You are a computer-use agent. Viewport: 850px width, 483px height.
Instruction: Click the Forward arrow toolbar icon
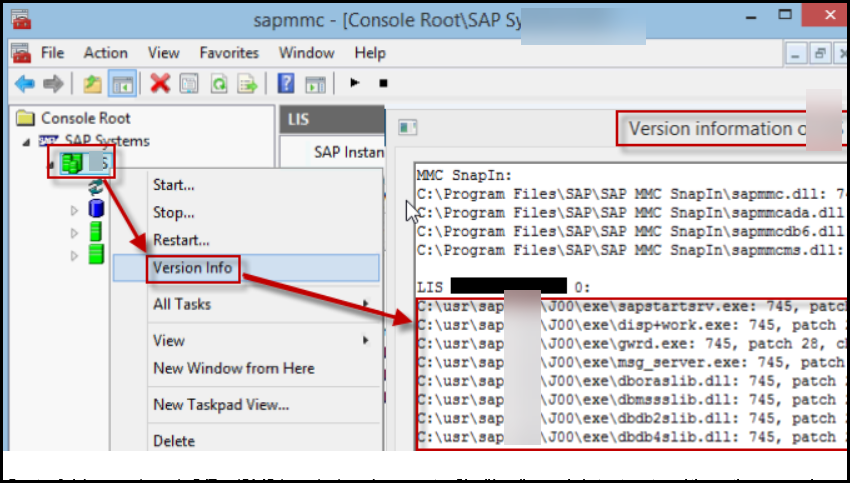point(53,84)
